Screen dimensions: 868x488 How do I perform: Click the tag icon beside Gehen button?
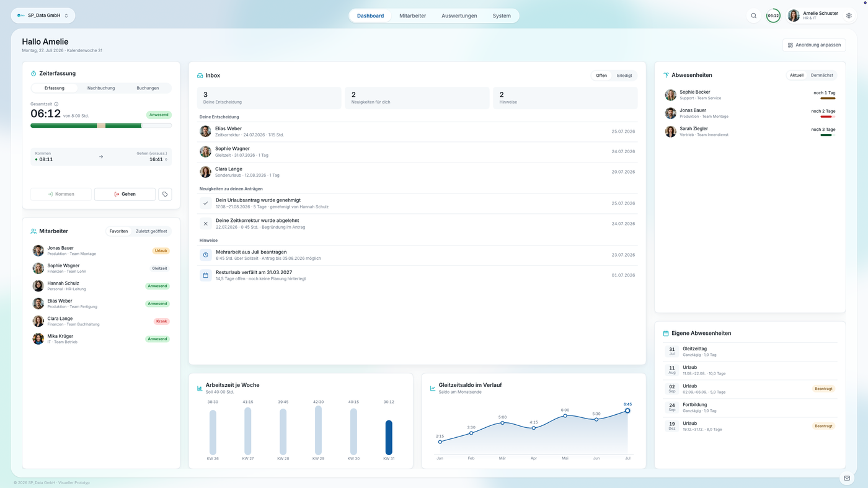pyautogui.click(x=165, y=194)
